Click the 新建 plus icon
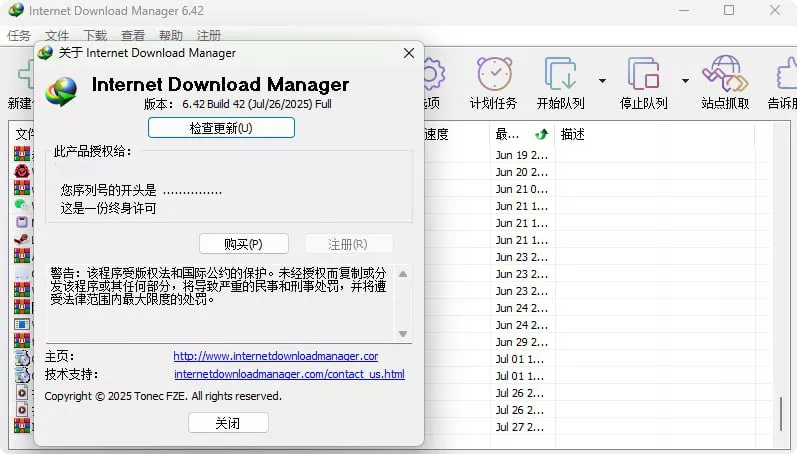The image size is (797, 454). (x=25, y=75)
